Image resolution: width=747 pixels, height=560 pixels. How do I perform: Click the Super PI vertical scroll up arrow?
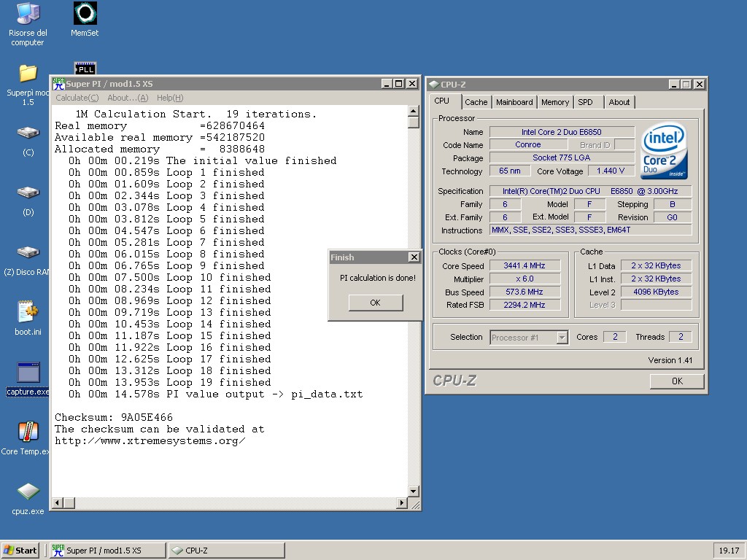tap(413, 111)
